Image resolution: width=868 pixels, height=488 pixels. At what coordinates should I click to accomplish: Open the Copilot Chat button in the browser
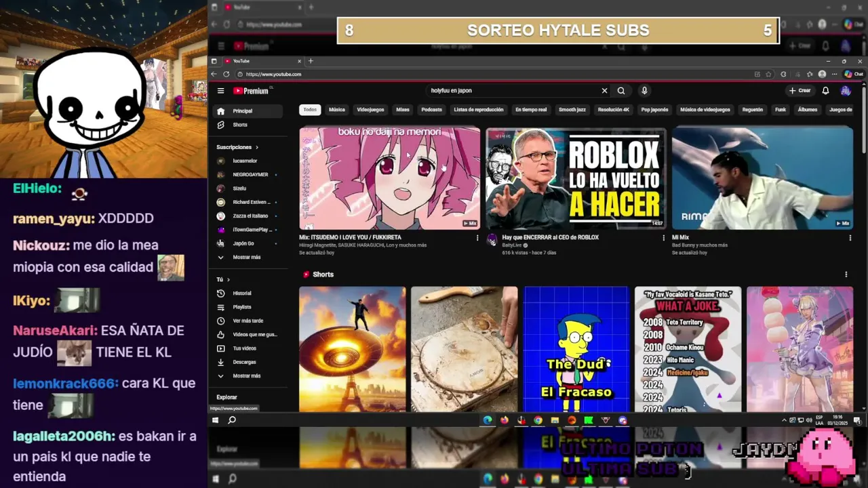854,74
